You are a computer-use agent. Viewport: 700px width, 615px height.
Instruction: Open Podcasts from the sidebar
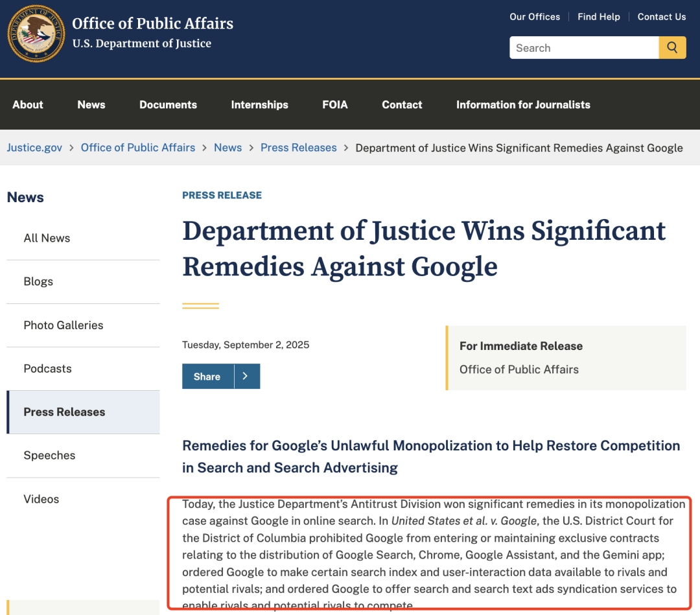tap(47, 369)
